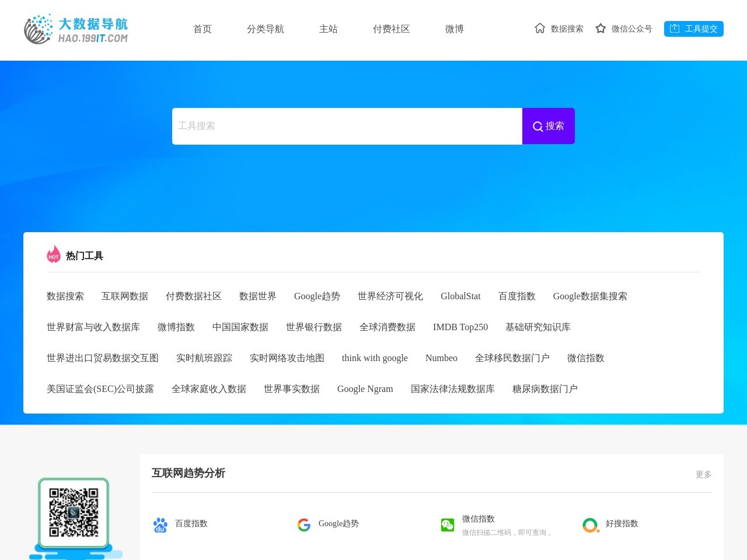The height and width of the screenshot is (560, 747).
Task: Open the 分类导航 menu item
Action: click(265, 29)
